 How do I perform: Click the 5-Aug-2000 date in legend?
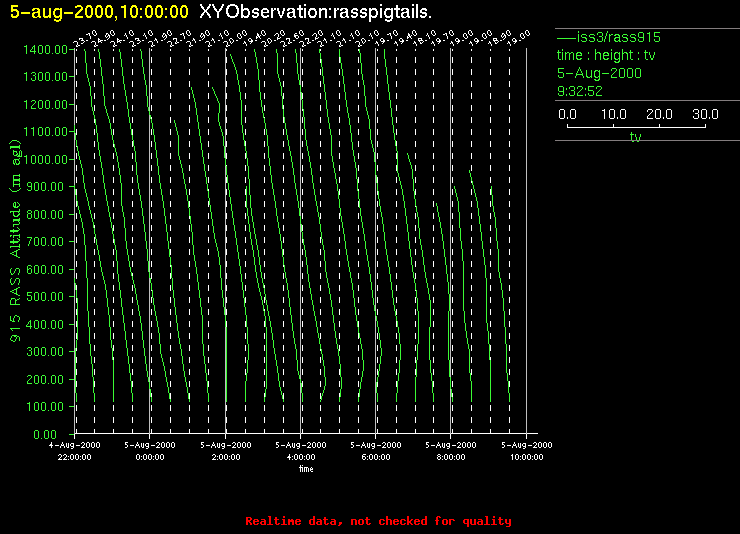599,73
